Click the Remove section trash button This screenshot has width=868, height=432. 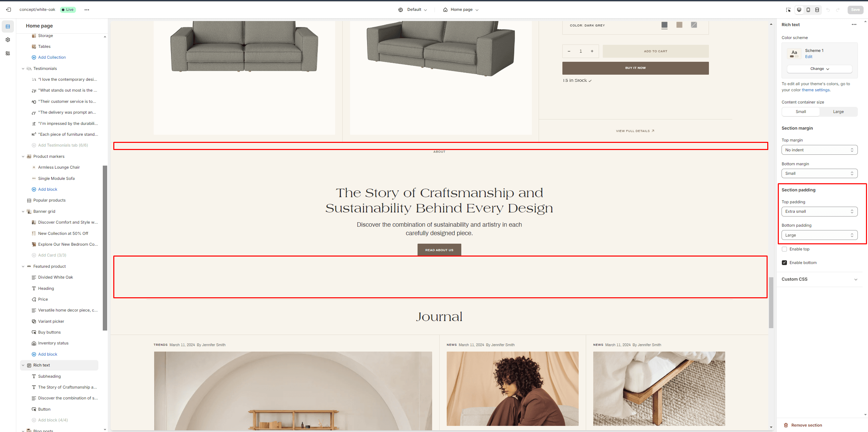tap(803, 425)
